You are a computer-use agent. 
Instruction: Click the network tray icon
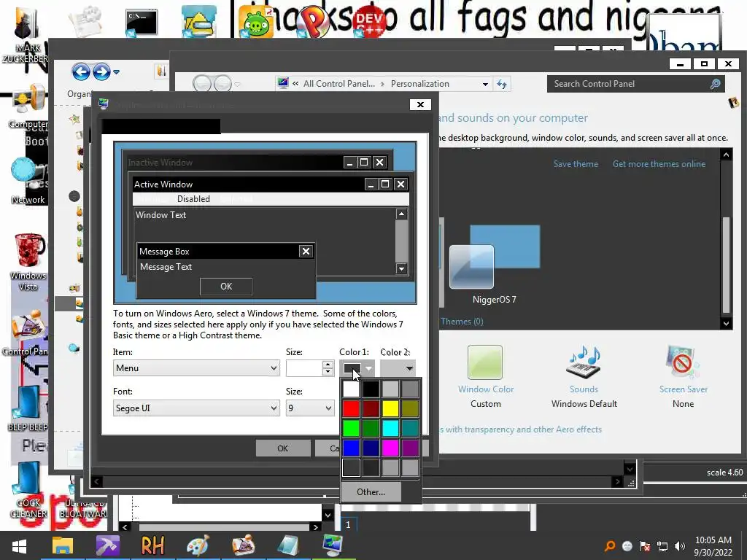(662, 546)
